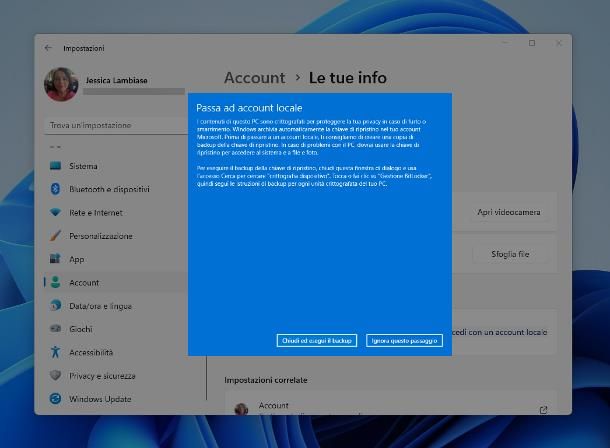Focus the Trova un'impostazione search field
610x448 pixels.
(116, 125)
